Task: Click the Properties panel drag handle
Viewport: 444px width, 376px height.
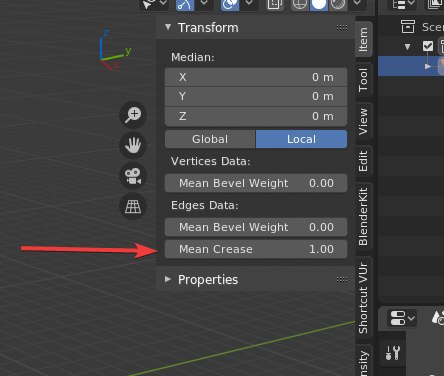Action: coord(342,279)
